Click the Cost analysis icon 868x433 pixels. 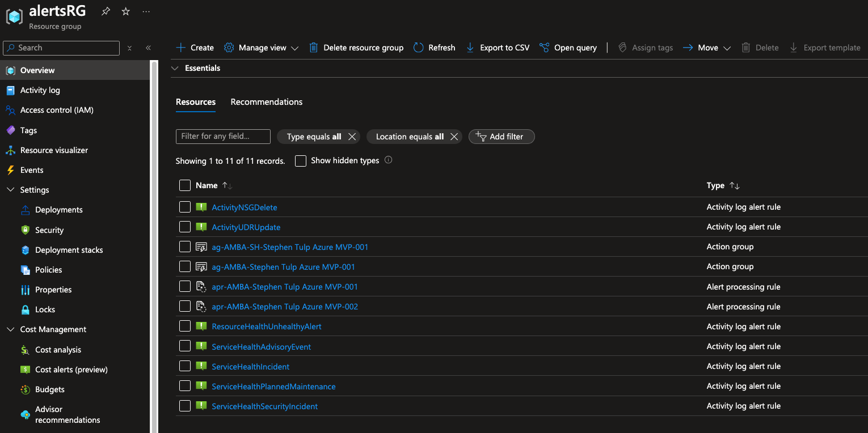[x=25, y=350]
